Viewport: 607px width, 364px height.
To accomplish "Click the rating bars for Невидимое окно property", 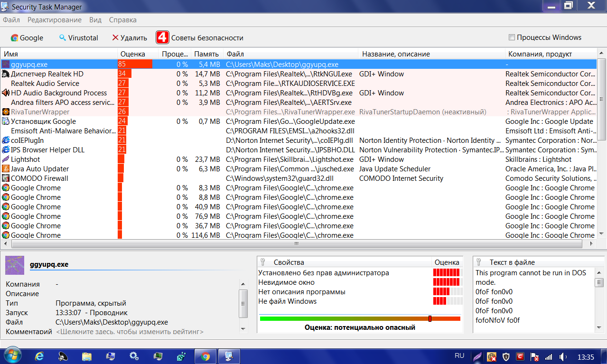I will (448, 282).
